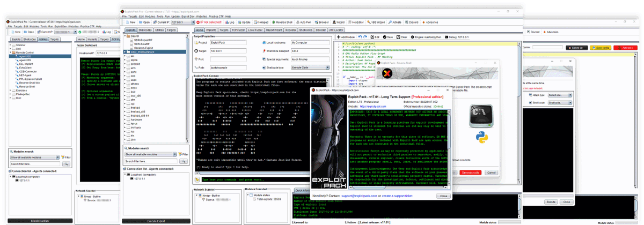Open the Exploit Dev menu in center window
The height and width of the screenshot is (225, 644).
click(188, 17)
